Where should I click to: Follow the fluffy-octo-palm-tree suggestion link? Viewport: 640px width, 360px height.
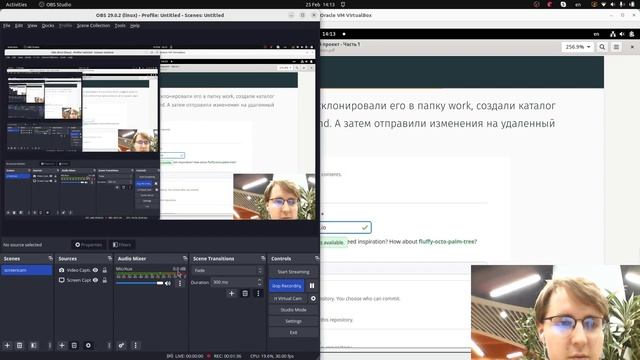point(447,242)
